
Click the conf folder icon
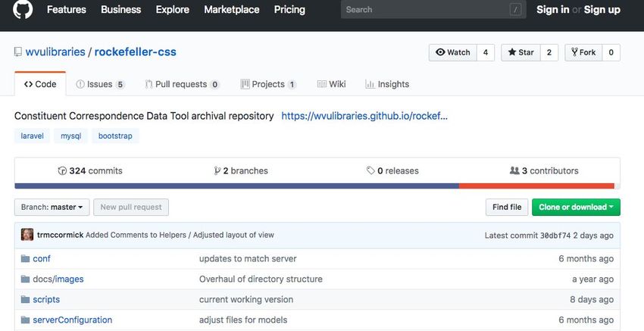(26, 259)
